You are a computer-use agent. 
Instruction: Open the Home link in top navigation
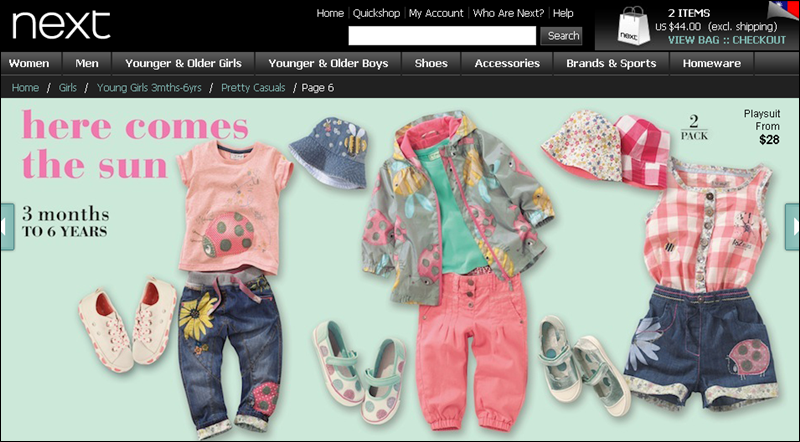tap(330, 13)
